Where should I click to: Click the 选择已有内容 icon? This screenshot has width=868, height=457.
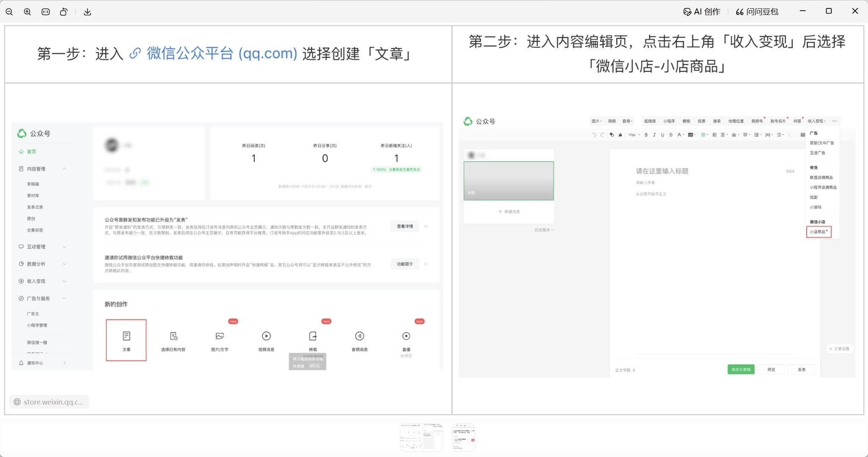[173, 336]
